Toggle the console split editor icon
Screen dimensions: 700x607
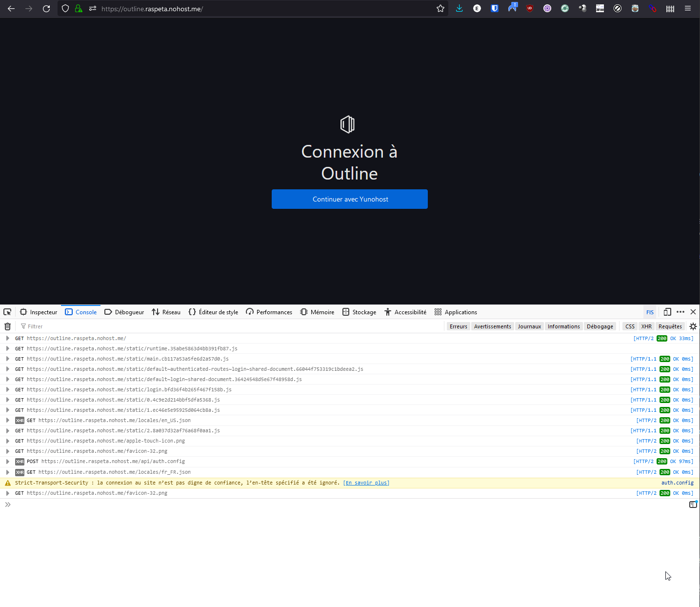[693, 505]
